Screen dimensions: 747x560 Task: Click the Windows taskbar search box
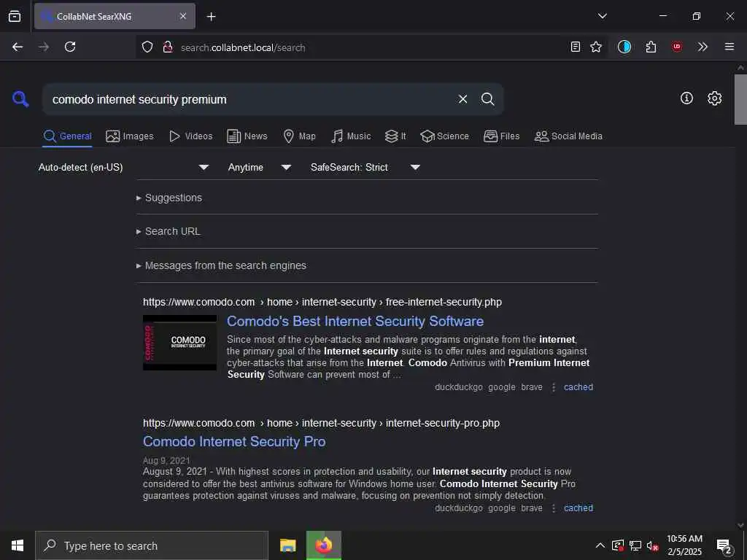tap(152, 545)
